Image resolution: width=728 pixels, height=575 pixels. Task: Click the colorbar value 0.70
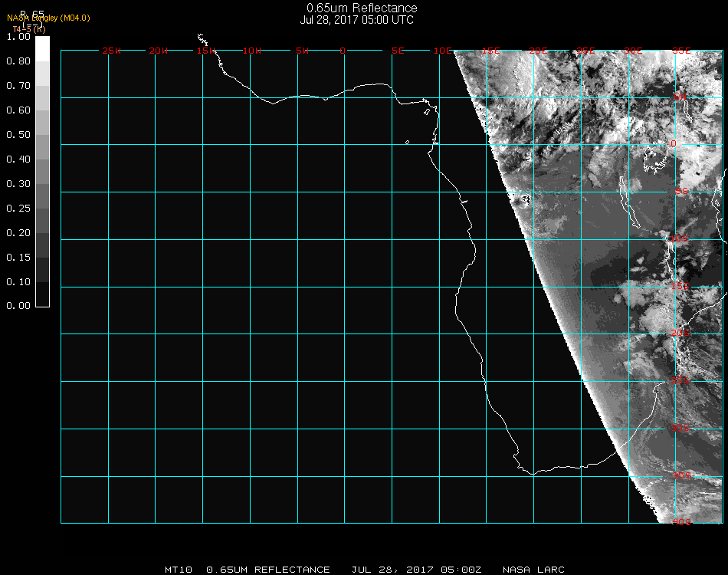click(x=18, y=86)
